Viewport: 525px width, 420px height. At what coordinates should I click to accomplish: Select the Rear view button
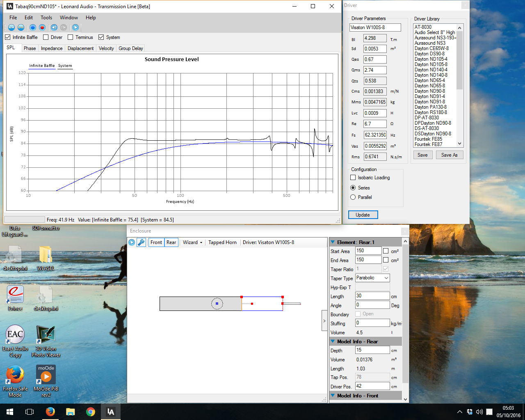tap(171, 242)
